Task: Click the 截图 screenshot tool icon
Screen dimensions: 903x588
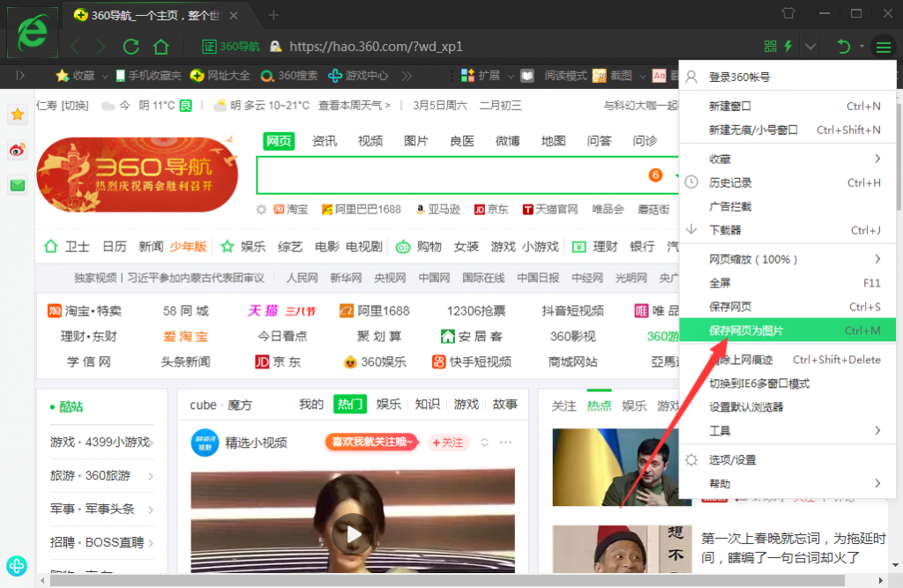Action: pos(600,76)
